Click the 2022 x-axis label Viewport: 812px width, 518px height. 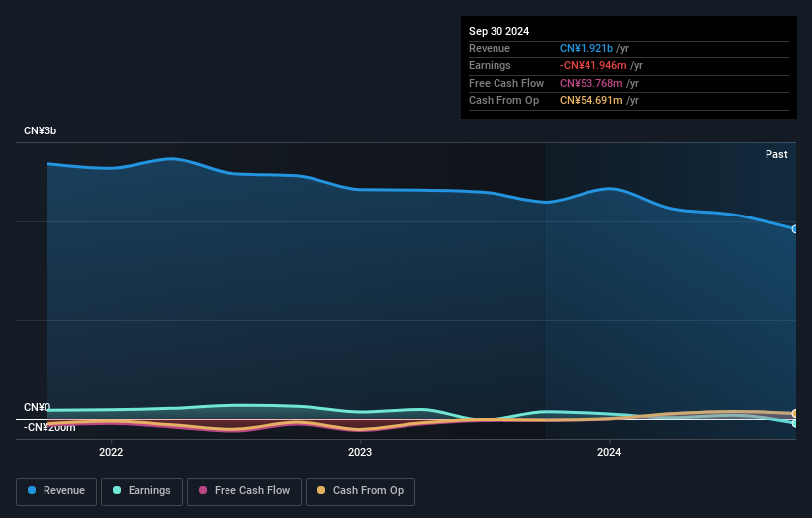tap(111, 453)
